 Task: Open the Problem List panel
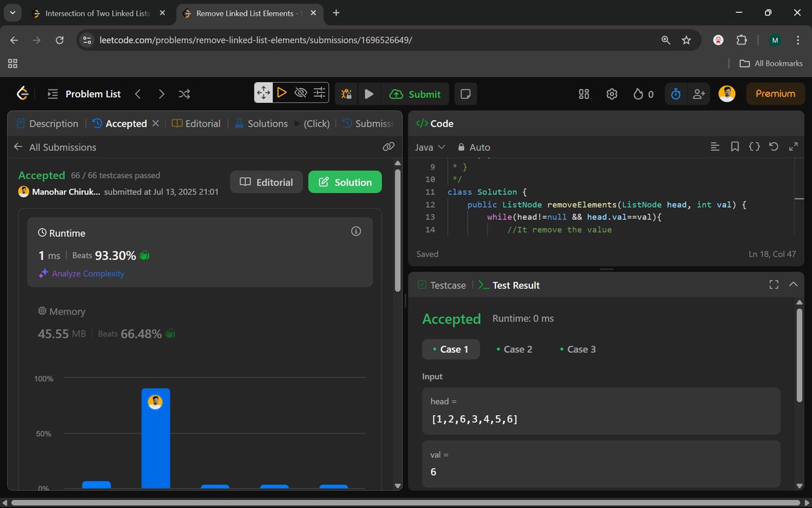click(84, 94)
